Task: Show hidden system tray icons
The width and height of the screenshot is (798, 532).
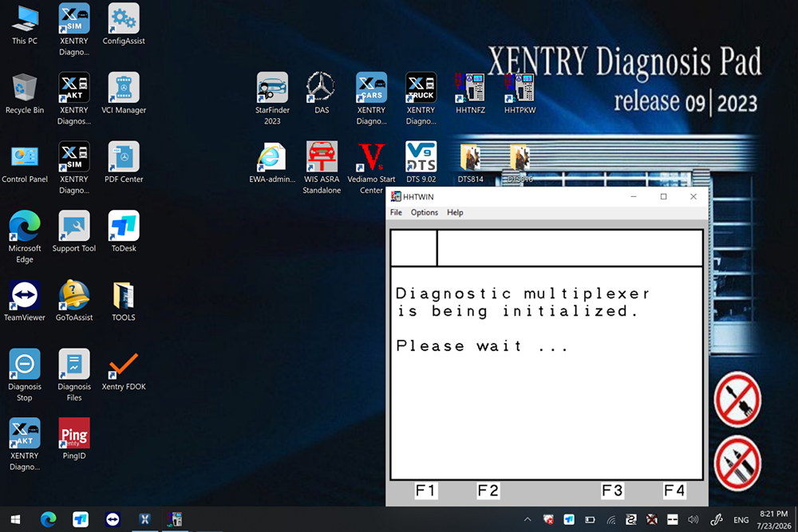Action: coord(527,519)
